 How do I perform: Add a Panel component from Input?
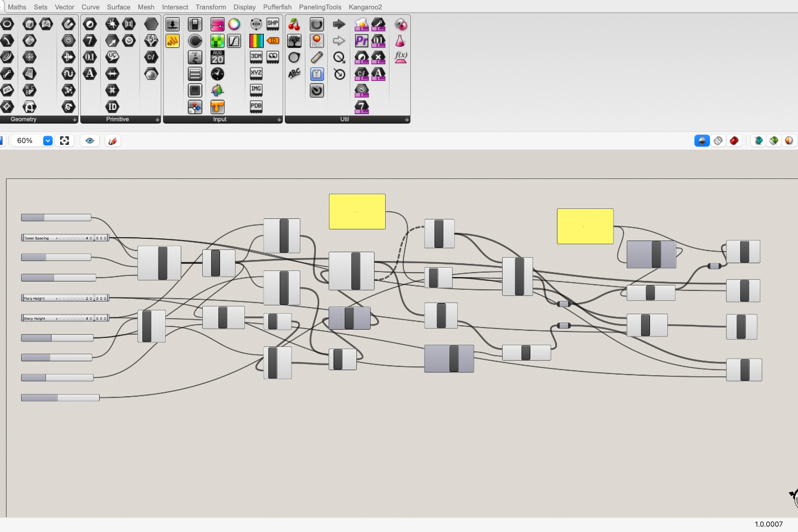(195, 90)
